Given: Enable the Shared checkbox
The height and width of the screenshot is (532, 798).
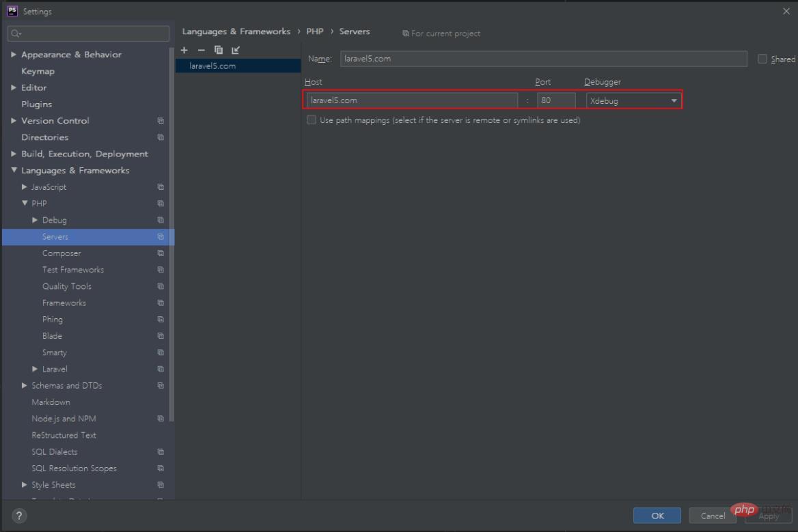Looking at the screenshot, I should [x=762, y=59].
